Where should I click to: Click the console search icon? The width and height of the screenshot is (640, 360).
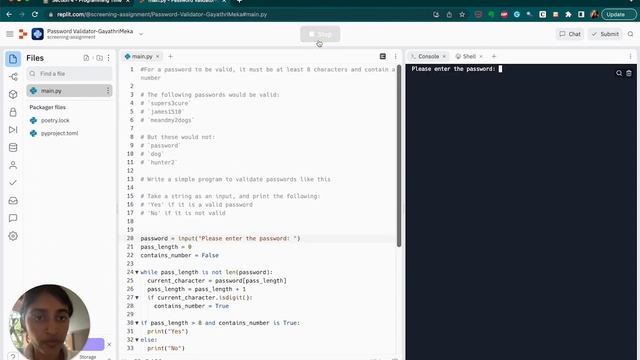click(619, 73)
